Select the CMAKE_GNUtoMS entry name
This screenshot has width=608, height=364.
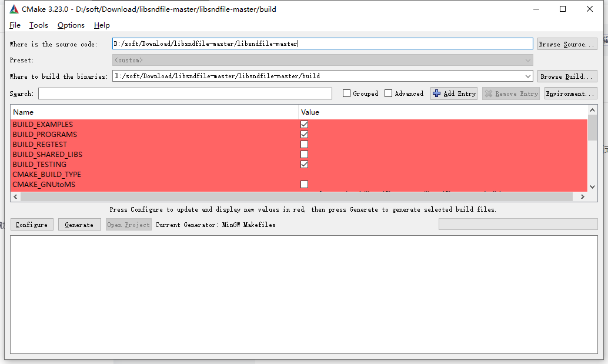coord(44,185)
